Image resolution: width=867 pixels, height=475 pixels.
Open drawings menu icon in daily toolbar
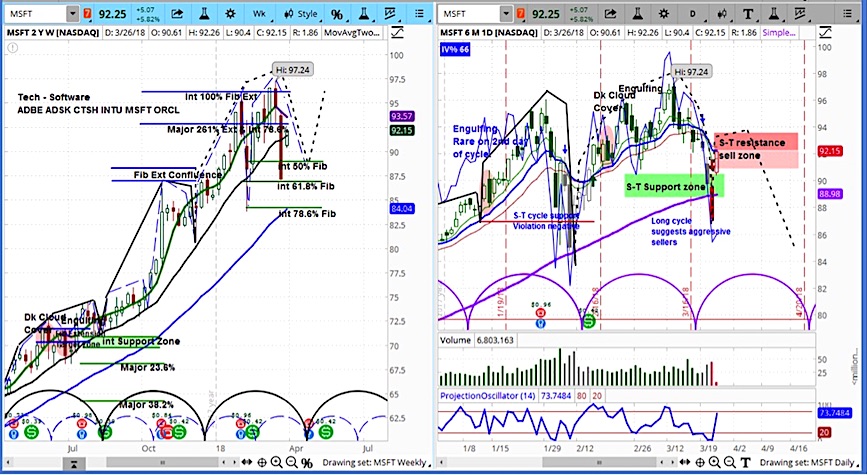tap(802, 14)
